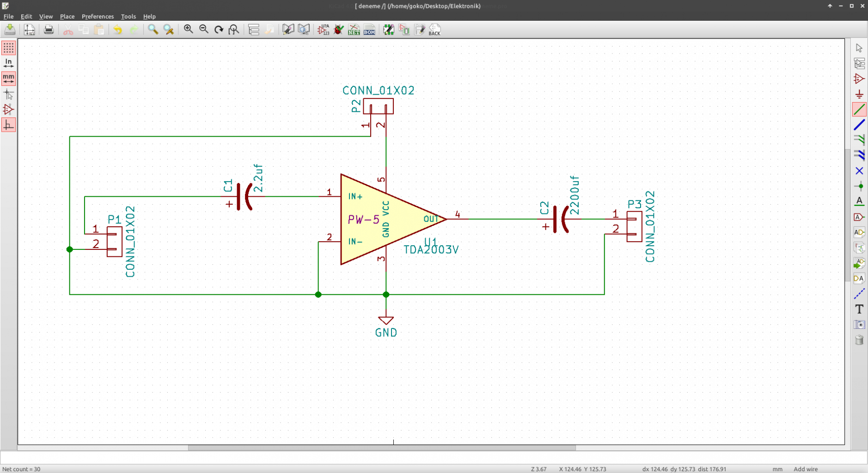This screenshot has height=473, width=868.
Task: Open the Find tool
Action: 153,30
